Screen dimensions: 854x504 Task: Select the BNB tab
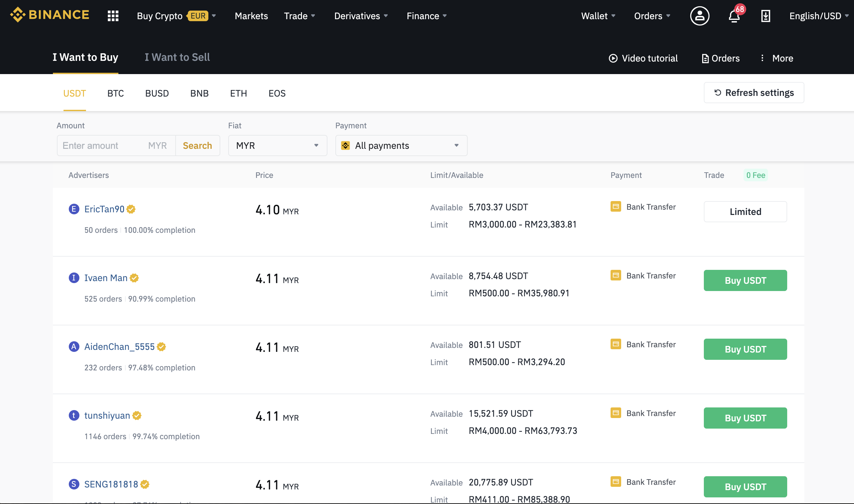(199, 93)
